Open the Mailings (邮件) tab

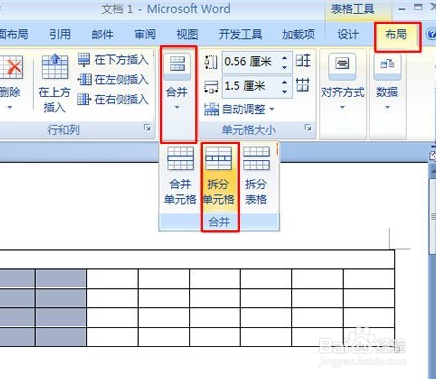click(102, 34)
